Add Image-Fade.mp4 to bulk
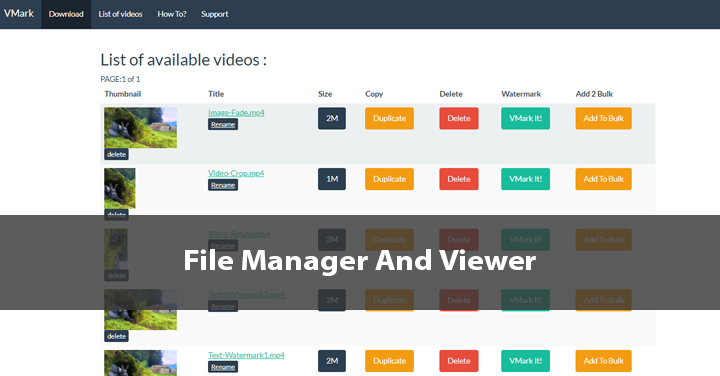 pos(603,118)
